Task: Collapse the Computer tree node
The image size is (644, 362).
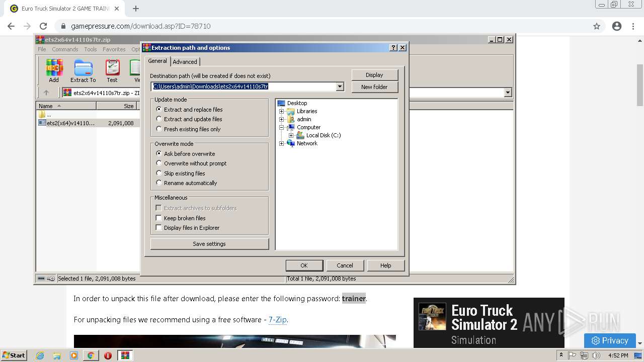Action: click(282, 127)
